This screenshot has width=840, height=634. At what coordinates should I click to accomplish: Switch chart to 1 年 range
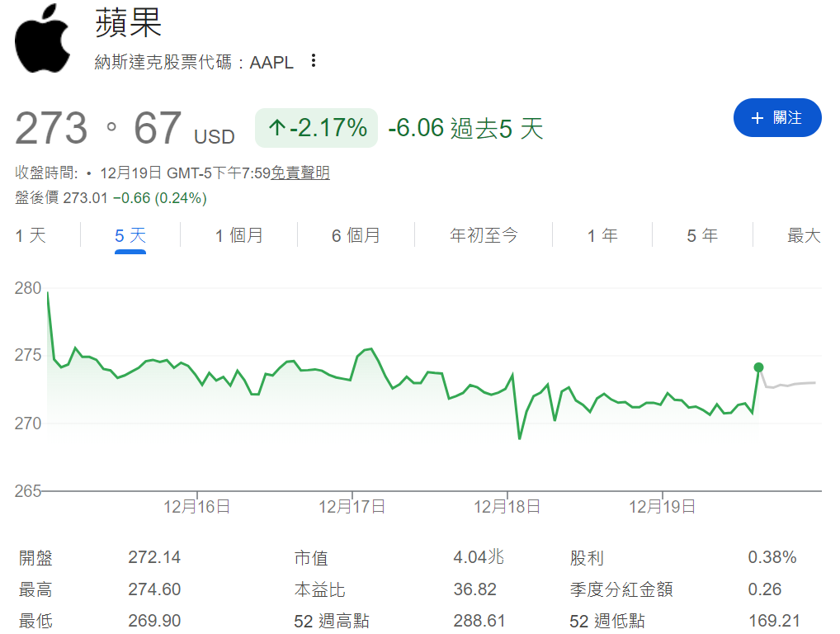pos(603,235)
